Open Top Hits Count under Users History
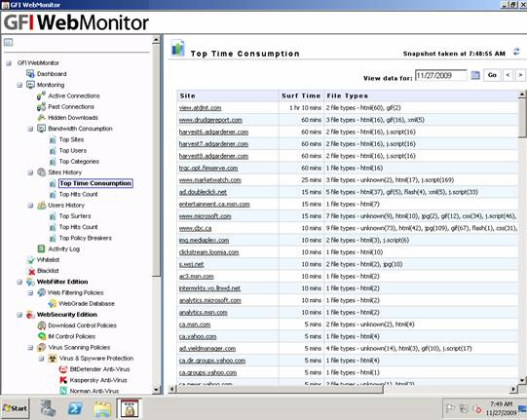Viewport: 527px width, 420px height. (78, 227)
